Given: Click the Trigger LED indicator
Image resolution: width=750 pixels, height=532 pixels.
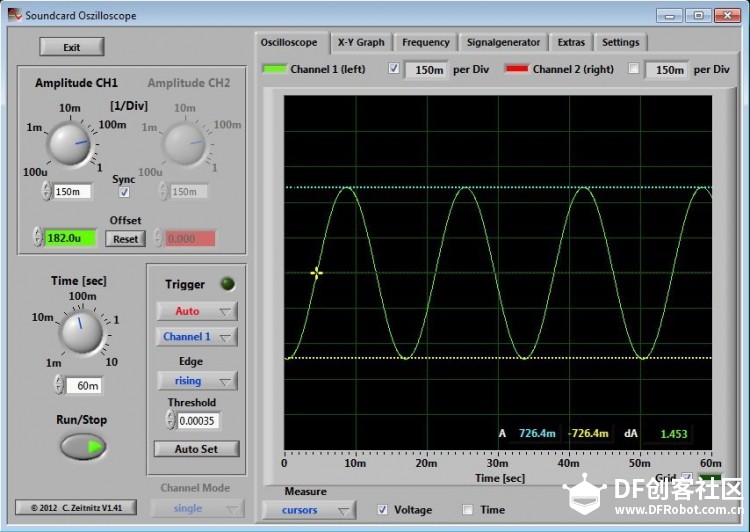Looking at the screenshot, I should point(228,284).
